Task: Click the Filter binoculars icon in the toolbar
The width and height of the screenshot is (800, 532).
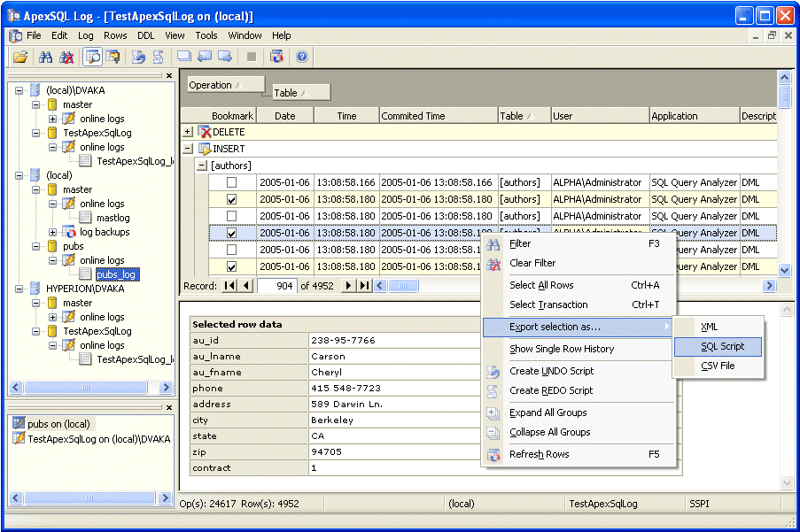Action: click(x=46, y=57)
